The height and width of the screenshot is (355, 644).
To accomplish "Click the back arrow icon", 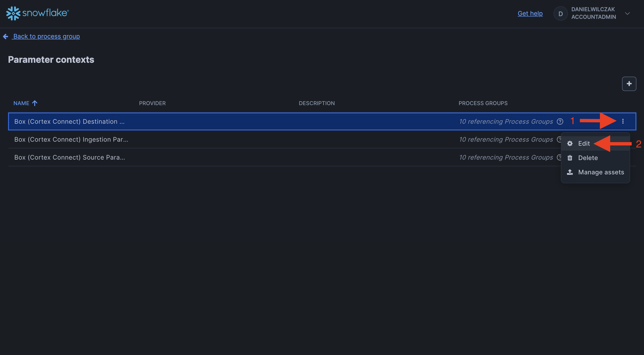I will coord(6,37).
